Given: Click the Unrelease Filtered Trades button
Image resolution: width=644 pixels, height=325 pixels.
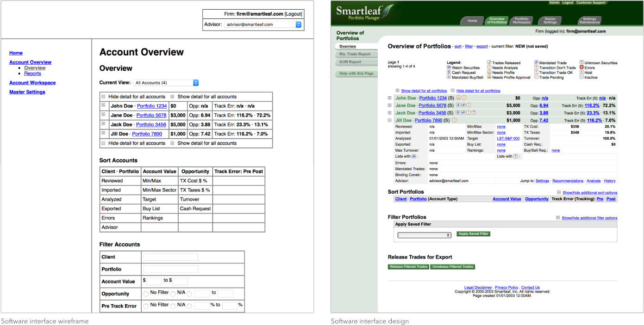Looking at the screenshot, I should pyautogui.click(x=453, y=267).
